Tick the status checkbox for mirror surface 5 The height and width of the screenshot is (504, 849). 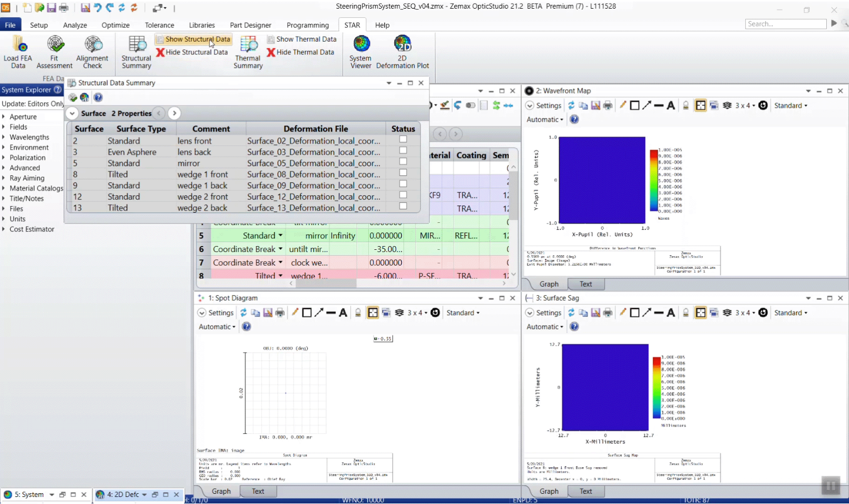tap(403, 161)
